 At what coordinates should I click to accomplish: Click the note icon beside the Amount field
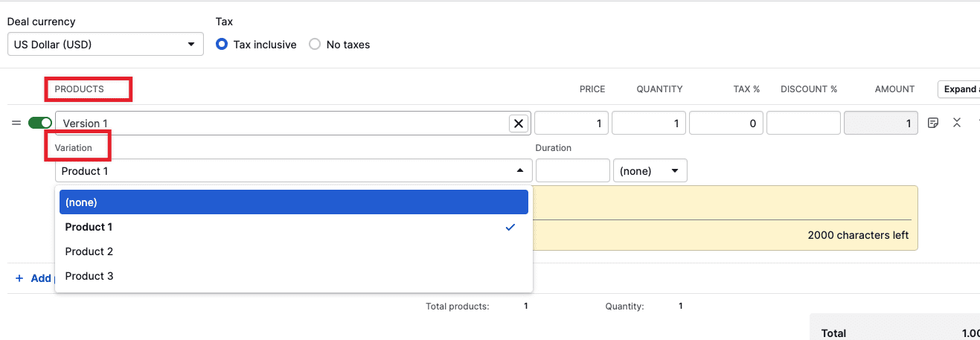[933, 123]
